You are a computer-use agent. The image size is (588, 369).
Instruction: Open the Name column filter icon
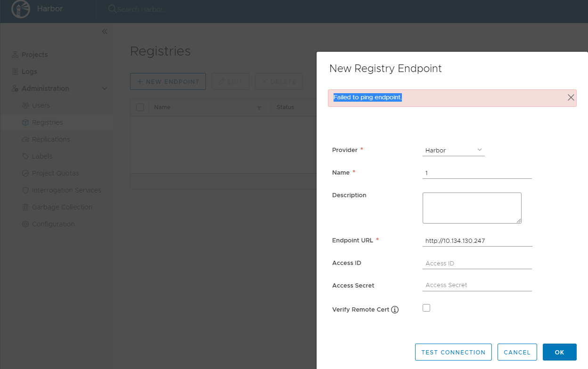[259, 108]
